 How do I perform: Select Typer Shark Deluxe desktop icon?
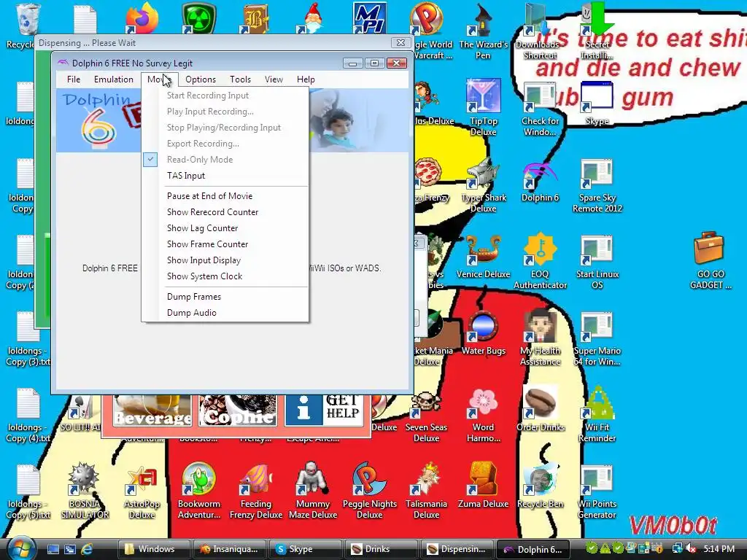483,186
